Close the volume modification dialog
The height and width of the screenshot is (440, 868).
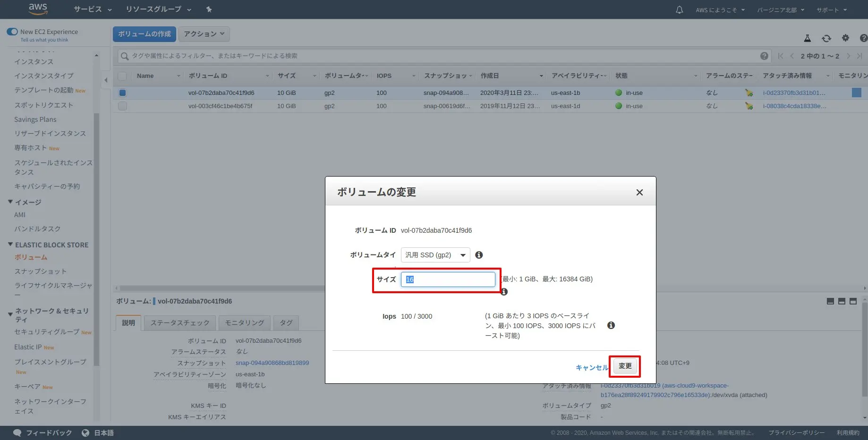(x=639, y=192)
